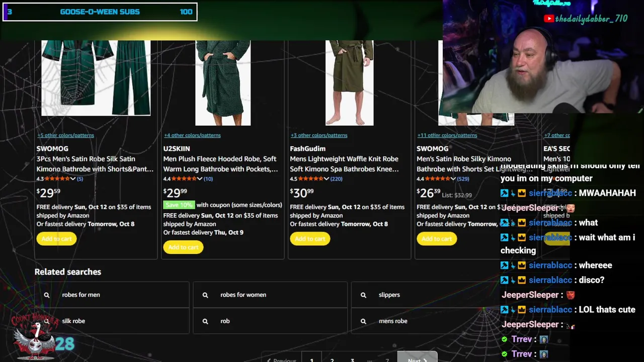
Task: Click magnifier icon beside 'rob'
Action: (x=205, y=321)
